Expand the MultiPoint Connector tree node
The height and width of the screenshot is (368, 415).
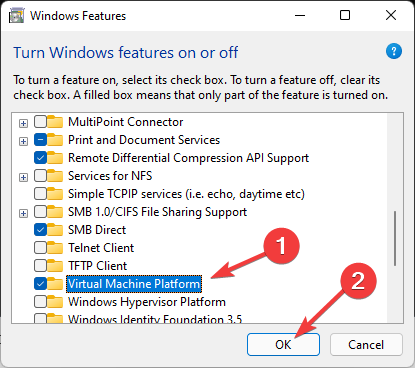(23, 124)
